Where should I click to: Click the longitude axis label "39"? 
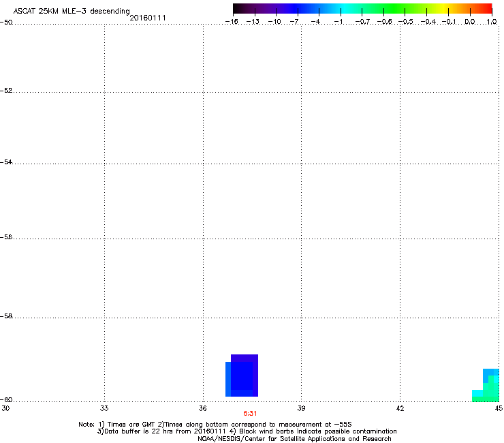(x=301, y=408)
